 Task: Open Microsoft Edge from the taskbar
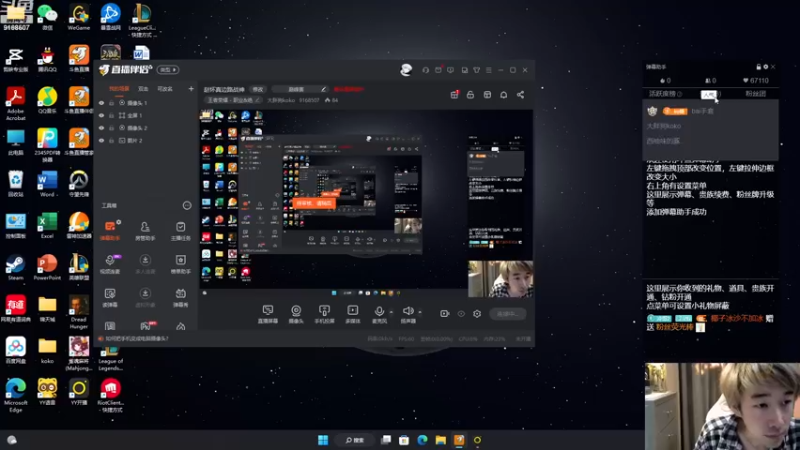coord(422,440)
